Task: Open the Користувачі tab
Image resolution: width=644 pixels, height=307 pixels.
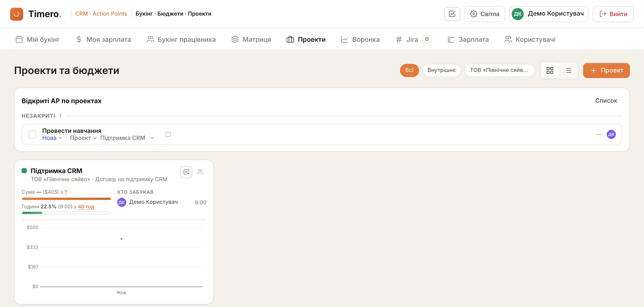Action: point(530,39)
